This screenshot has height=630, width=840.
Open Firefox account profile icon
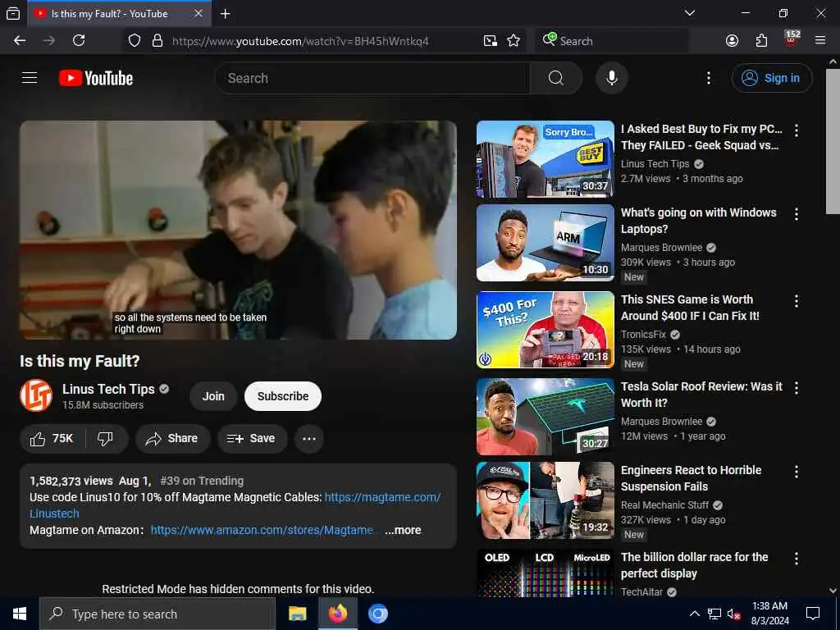click(732, 41)
